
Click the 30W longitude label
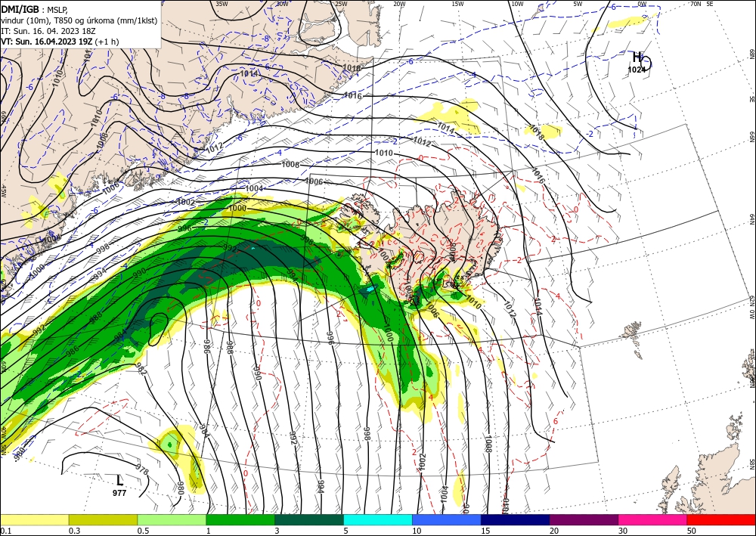282,4
